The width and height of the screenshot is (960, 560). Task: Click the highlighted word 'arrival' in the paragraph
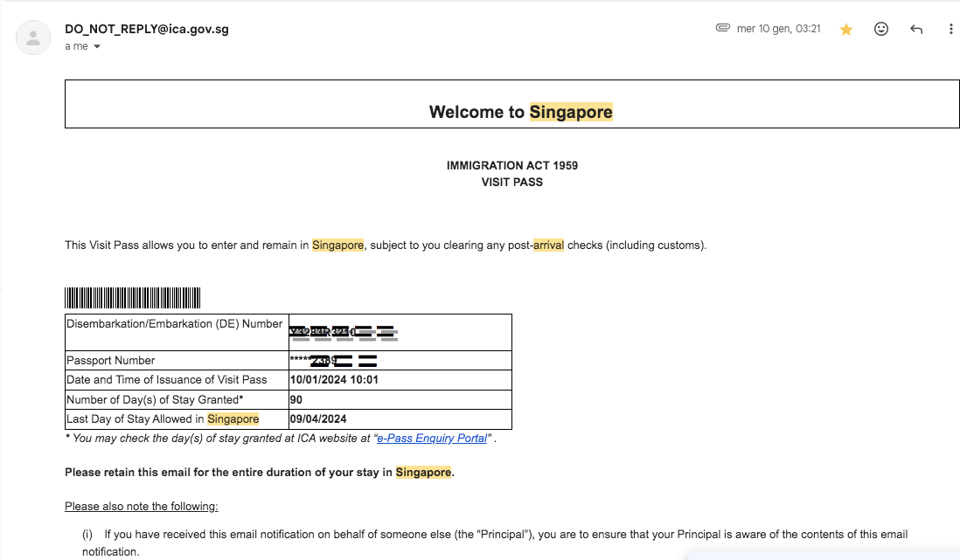point(548,245)
